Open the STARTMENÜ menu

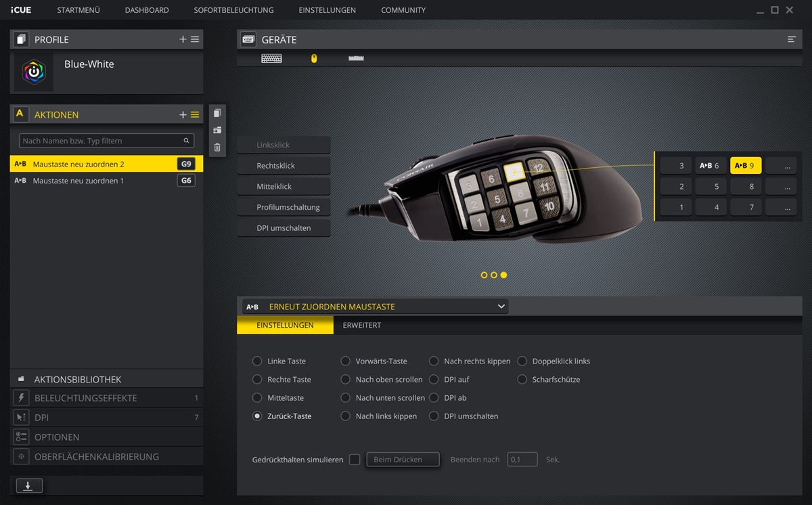(79, 10)
